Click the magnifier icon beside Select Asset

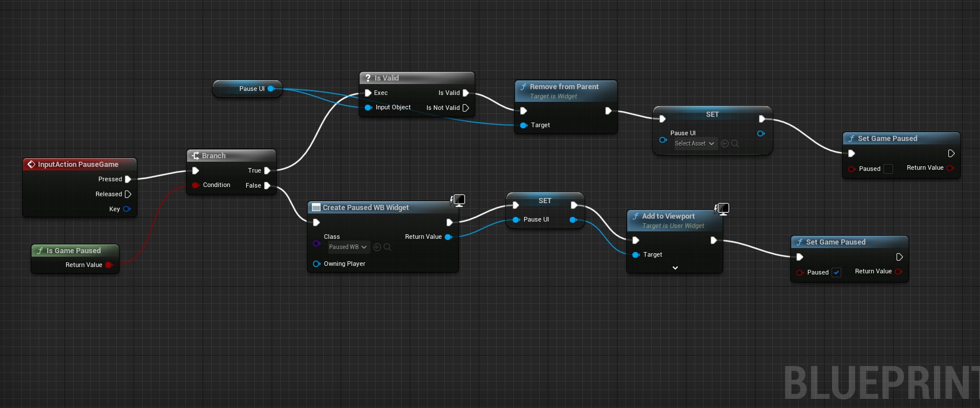tap(735, 143)
